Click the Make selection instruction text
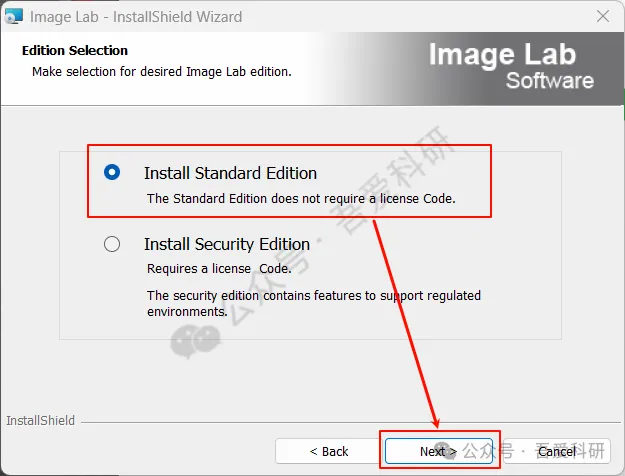Screen dimensions: 625x476 point(161,72)
